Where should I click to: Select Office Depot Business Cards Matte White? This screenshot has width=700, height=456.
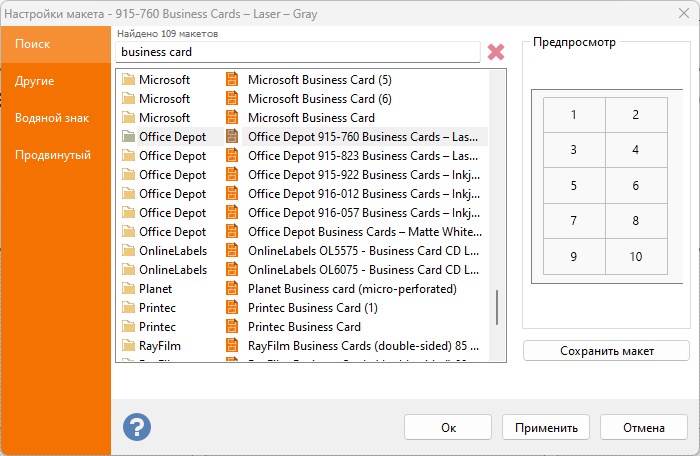point(365,232)
